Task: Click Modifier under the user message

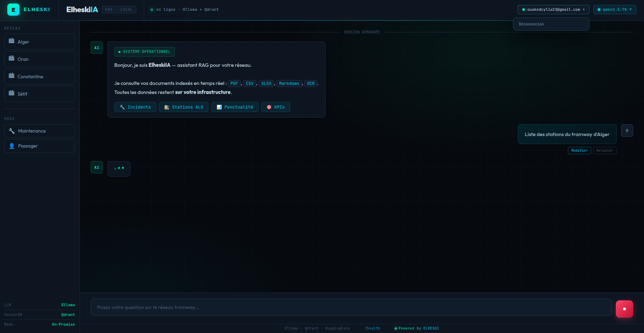Action: pos(579,150)
